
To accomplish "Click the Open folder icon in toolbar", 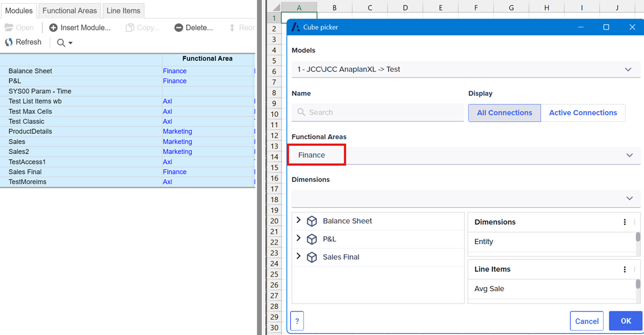I will click(8, 27).
